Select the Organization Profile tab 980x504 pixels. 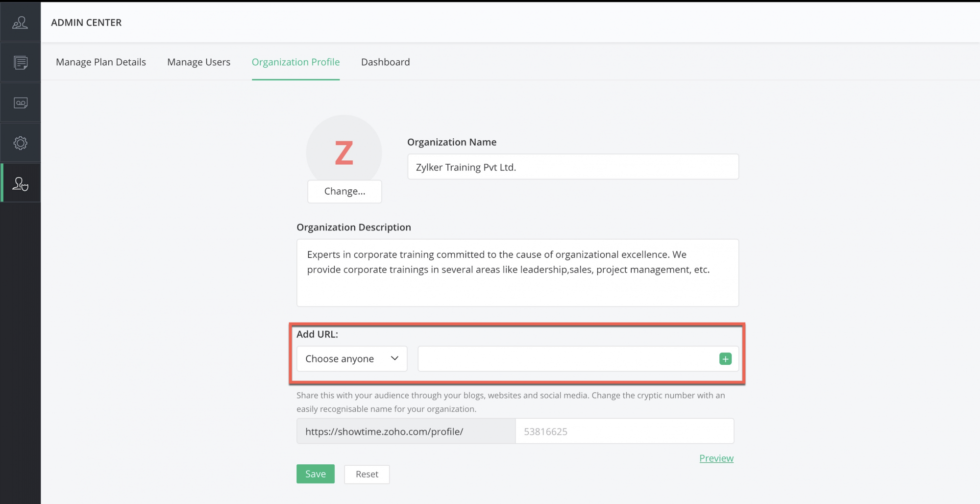coord(295,62)
